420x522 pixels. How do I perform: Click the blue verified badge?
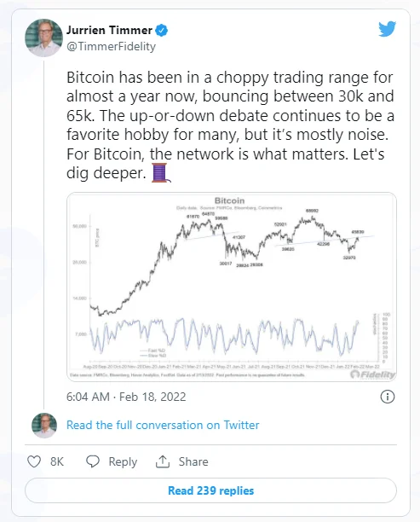pos(162,31)
